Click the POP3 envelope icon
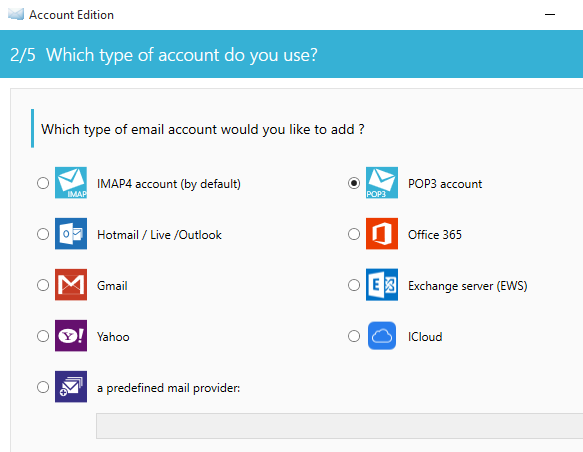 [x=382, y=183]
